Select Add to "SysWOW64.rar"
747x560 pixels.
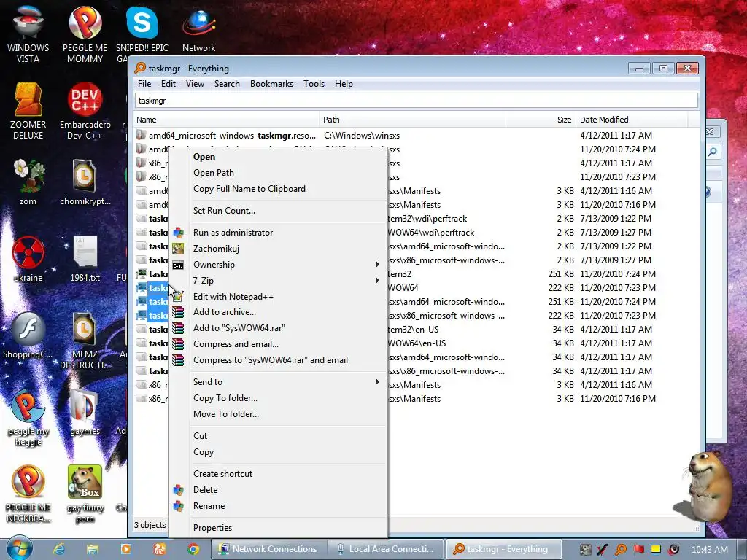[x=278, y=328]
